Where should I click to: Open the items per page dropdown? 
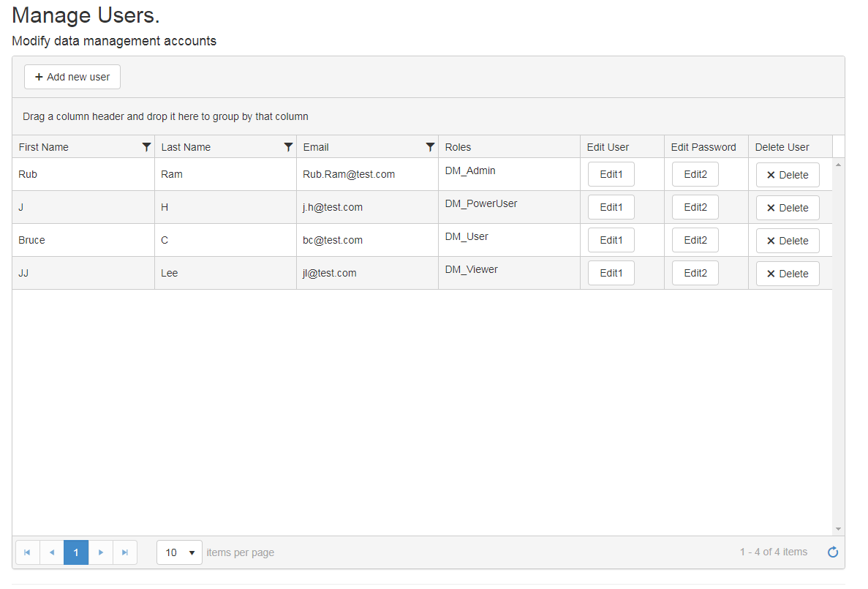point(179,552)
